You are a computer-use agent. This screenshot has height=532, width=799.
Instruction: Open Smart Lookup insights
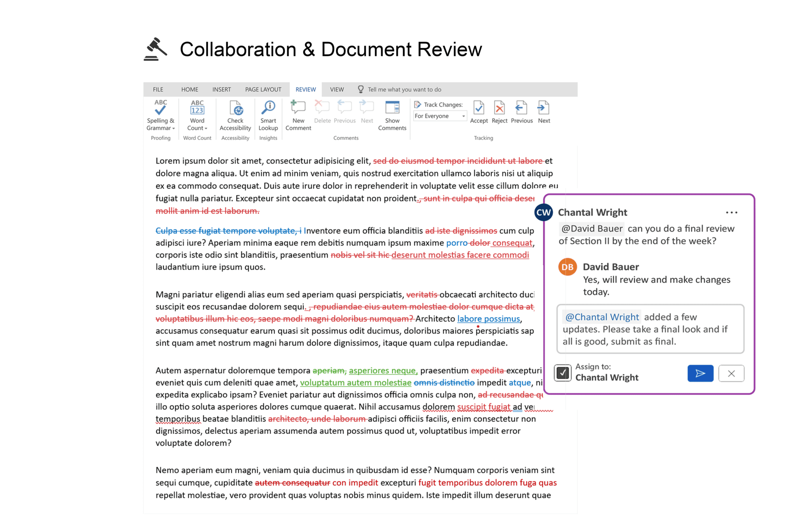(x=268, y=114)
